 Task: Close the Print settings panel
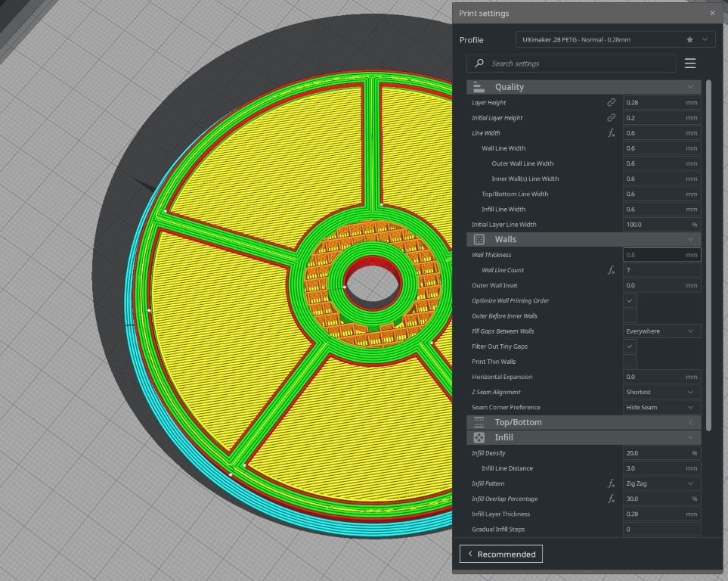tap(712, 13)
